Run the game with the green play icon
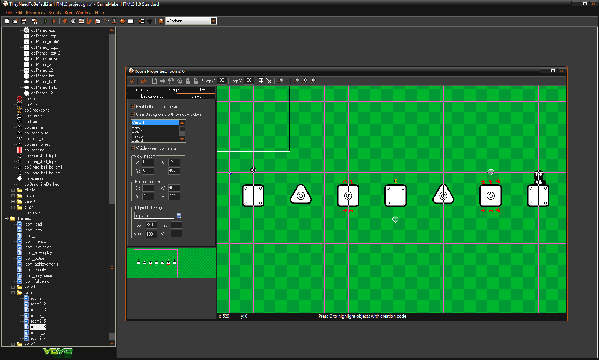This screenshot has width=599, height=361. tap(45, 21)
